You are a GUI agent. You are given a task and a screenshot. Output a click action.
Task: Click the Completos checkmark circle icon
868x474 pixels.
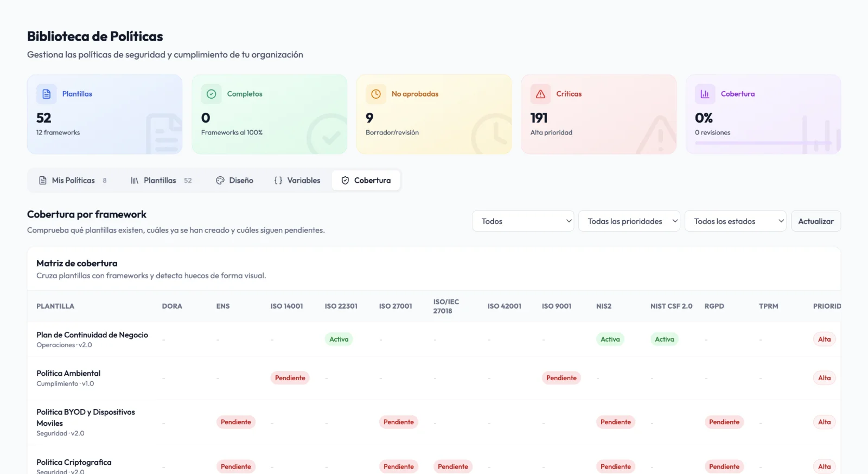point(212,94)
